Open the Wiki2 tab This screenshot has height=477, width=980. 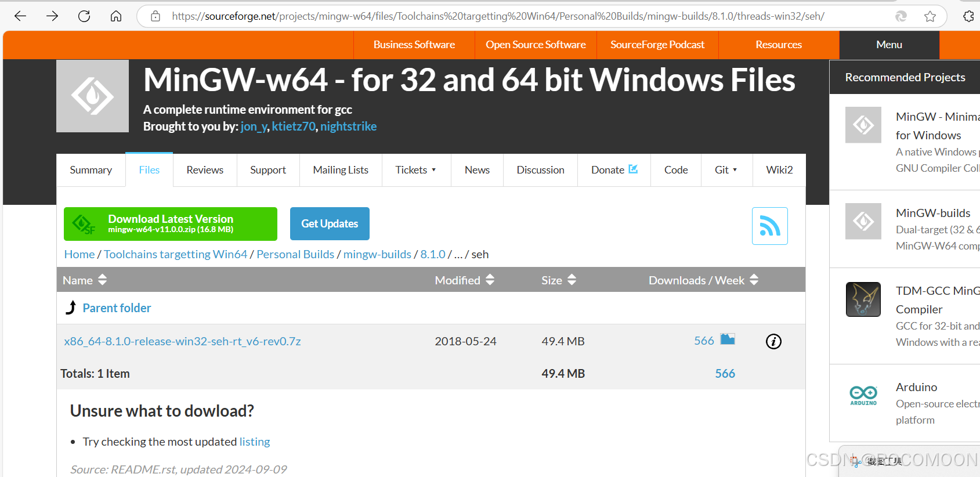pos(779,170)
